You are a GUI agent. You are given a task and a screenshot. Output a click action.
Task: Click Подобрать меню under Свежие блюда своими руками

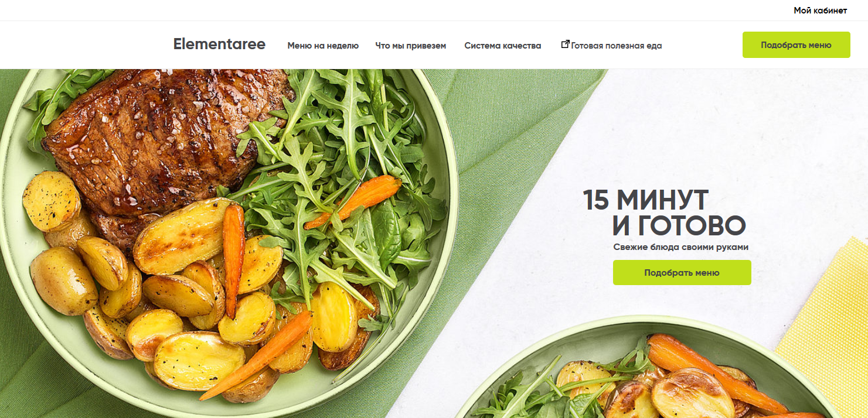click(682, 273)
